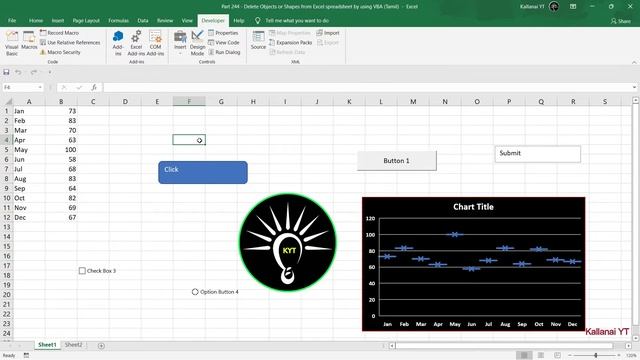The width and height of the screenshot is (640, 360).
Task: Open Macro Security settings
Action: [60, 52]
